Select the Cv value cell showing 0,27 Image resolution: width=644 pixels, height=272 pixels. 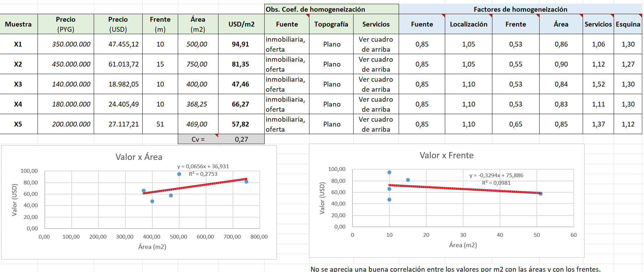coord(241,139)
